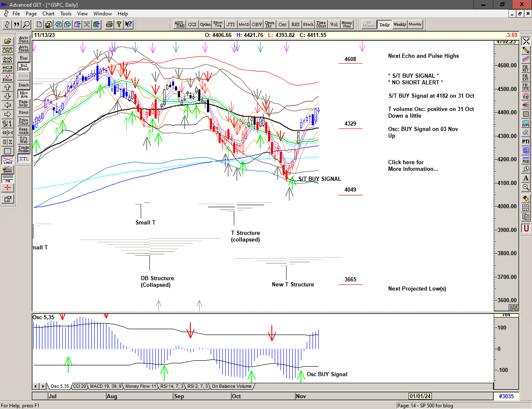This screenshot has width=532, height=409.
Task: Open the Gann lines tool
Action: point(7,170)
